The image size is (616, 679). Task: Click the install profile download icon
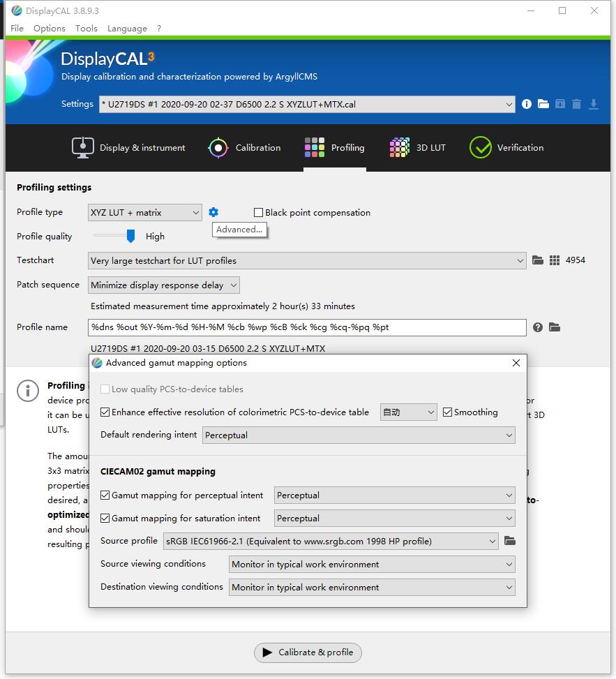594,104
